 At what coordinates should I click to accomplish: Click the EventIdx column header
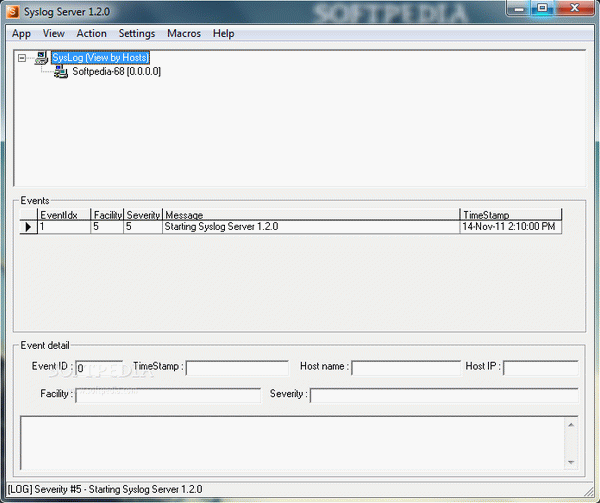[64, 215]
